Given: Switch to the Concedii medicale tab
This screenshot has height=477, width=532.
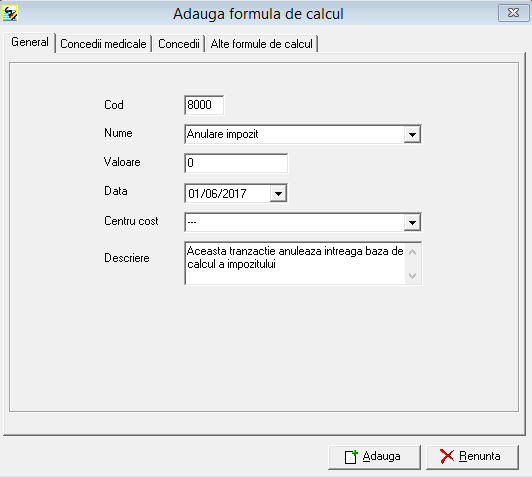Looking at the screenshot, I should click(103, 44).
